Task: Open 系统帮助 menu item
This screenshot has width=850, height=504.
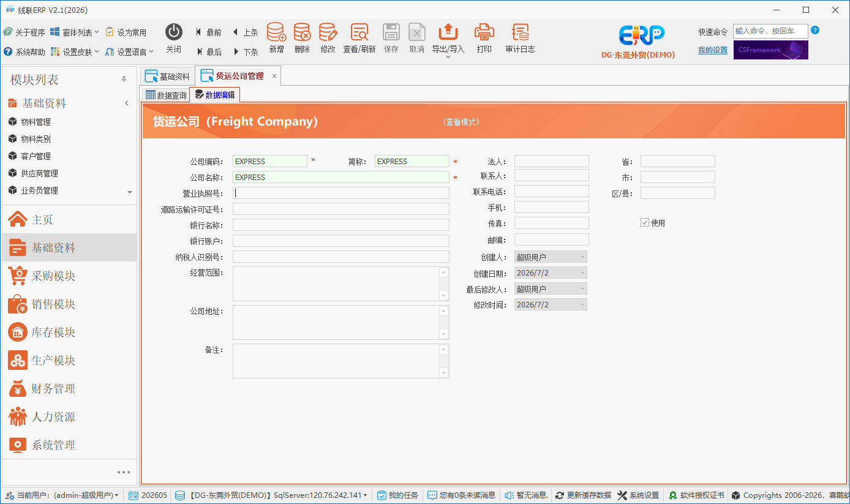Action: [24, 52]
